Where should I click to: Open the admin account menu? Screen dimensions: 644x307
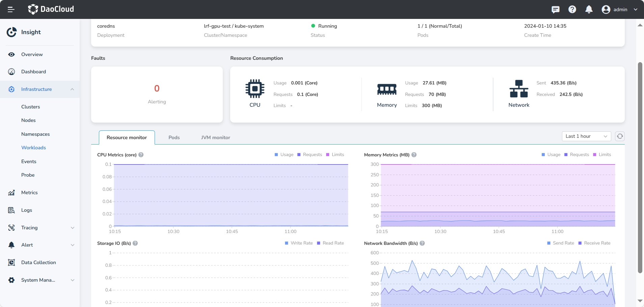pos(620,9)
